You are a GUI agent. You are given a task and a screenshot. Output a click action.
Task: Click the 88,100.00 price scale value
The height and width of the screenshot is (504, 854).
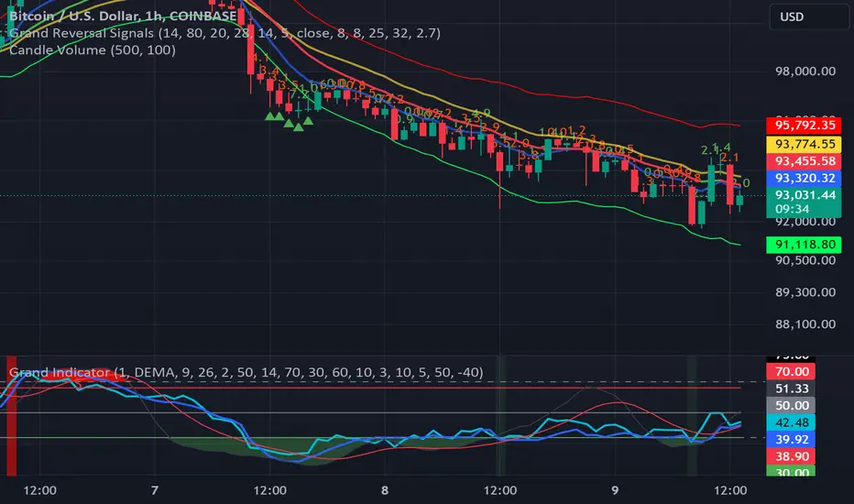(x=805, y=324)
